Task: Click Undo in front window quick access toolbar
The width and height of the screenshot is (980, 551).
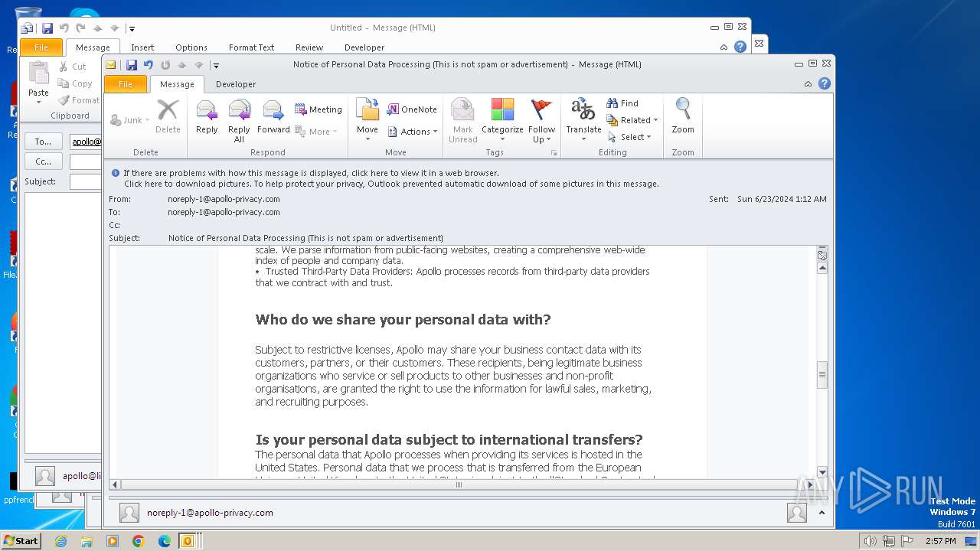Action: [149, 65]
